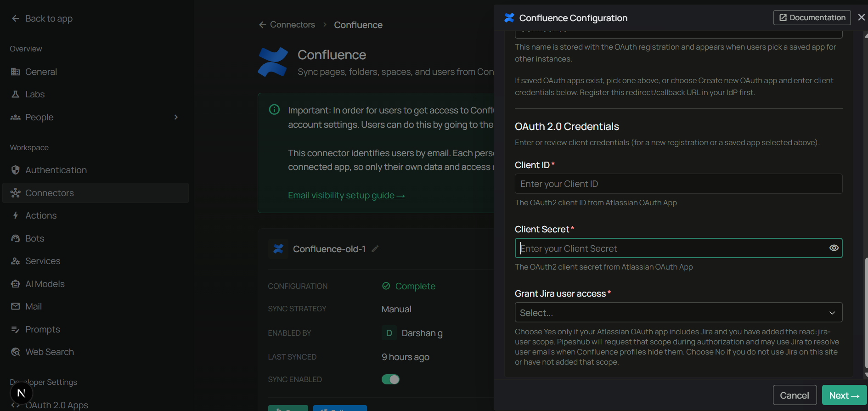Click the OAuth 2.0 Credentials heading
The height and width of the screenshot is (411, 868).
pos(567,126)
